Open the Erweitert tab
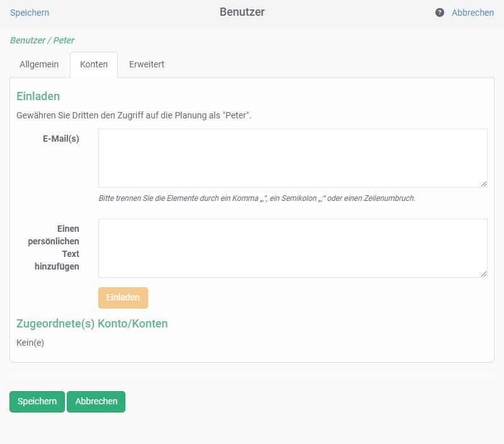The image size is (504, 444). [x=147, y=64]
